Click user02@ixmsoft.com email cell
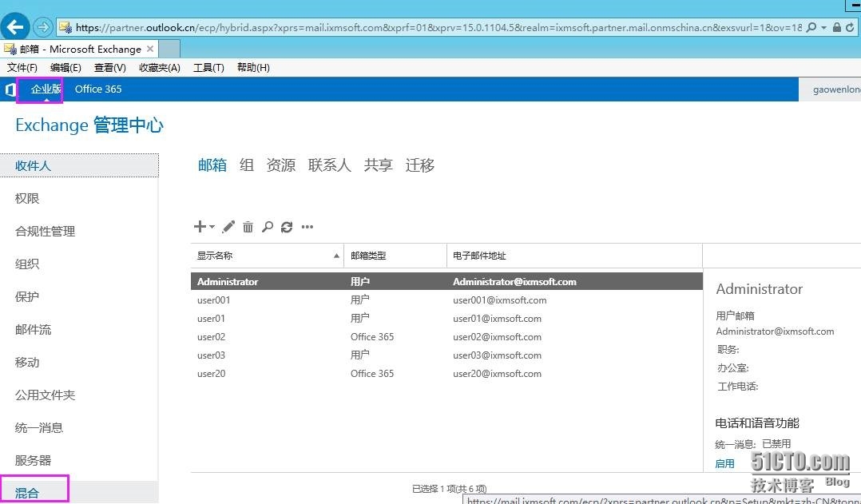Image resolution: width=861 pixels, height=504 pixels. 497,336
